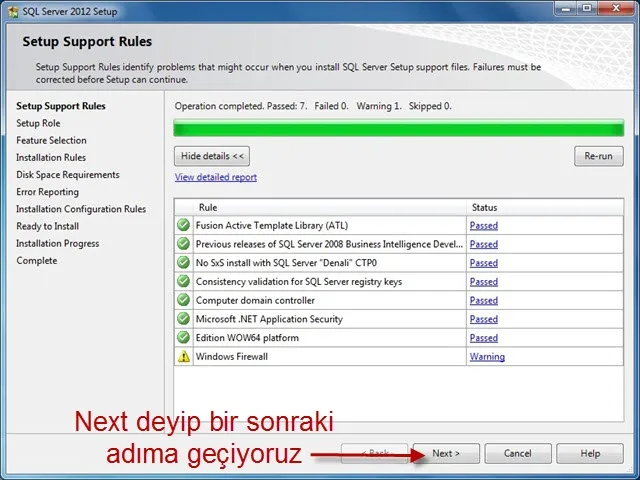Select Feature Selection step in sidebar
640x480 pixels.
coord(51,140)
